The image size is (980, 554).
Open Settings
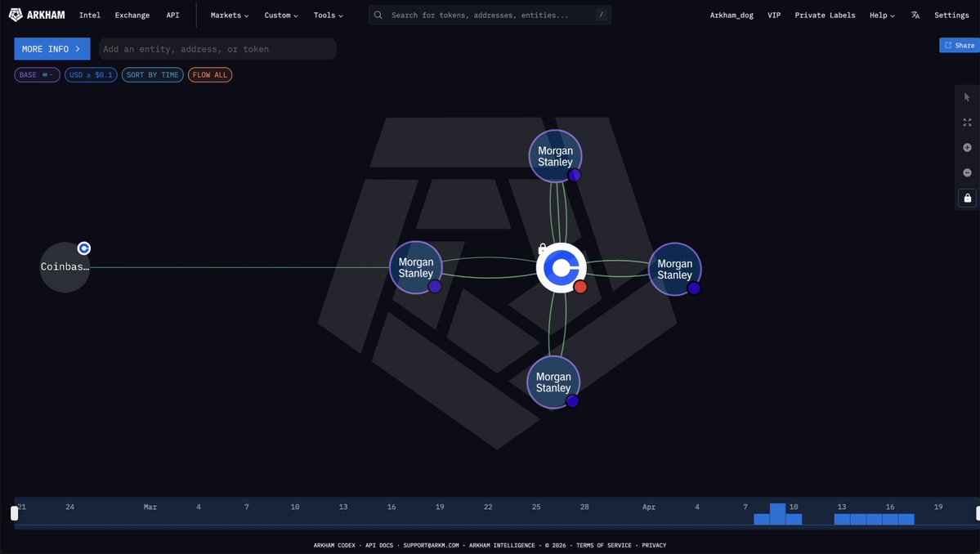(951, 15)
